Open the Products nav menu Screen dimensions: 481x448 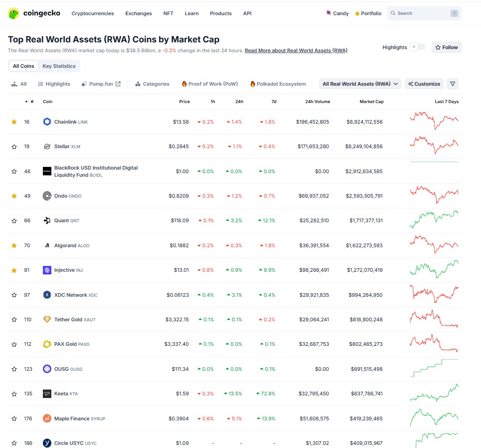point(221,13)
